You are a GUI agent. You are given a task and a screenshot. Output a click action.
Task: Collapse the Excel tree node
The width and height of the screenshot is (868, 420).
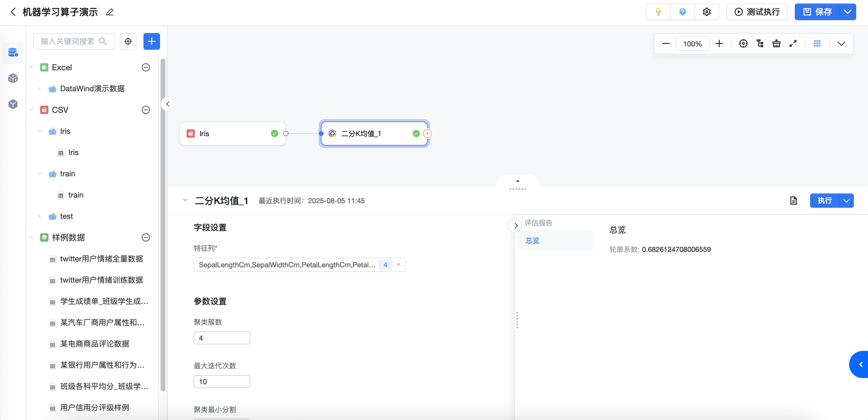(x=32, y=67)
